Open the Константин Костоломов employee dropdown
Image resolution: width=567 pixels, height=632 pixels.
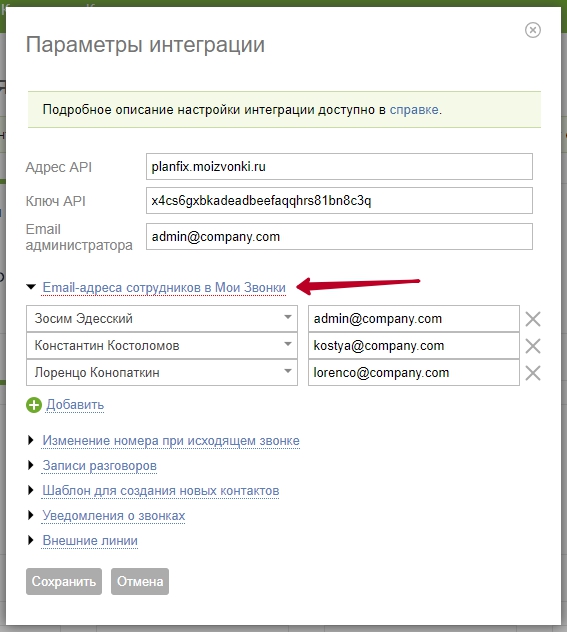point(162,345)
